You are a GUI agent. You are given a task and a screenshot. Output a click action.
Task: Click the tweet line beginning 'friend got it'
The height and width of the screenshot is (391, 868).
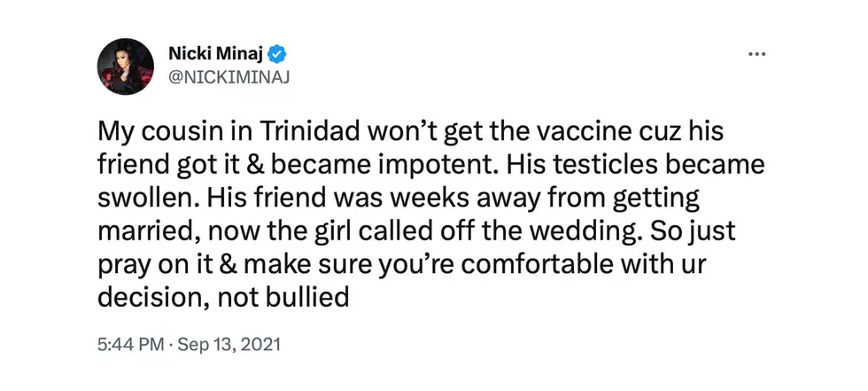pos(430,166)
